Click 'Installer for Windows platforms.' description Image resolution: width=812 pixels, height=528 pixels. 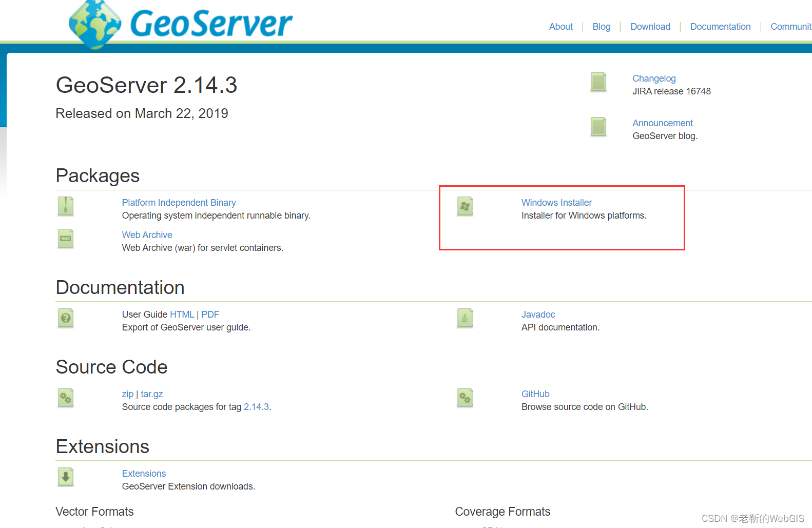pos(584,216)
